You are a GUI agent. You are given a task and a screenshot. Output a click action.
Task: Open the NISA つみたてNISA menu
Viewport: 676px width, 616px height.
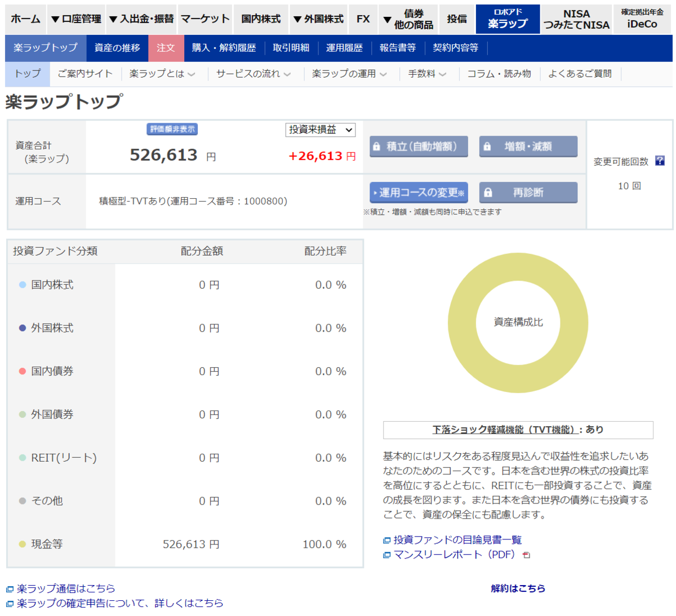coord(576,19)
